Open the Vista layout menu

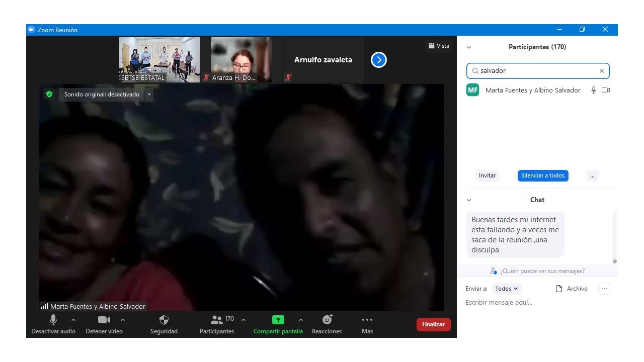pos(439,46)
